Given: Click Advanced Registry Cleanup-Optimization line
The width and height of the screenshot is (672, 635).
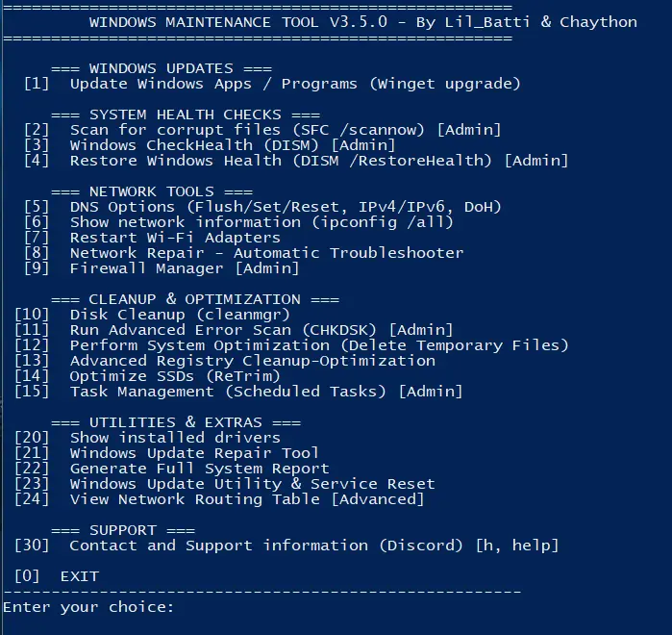Looking at the screenshot, I should coord(252,361).
